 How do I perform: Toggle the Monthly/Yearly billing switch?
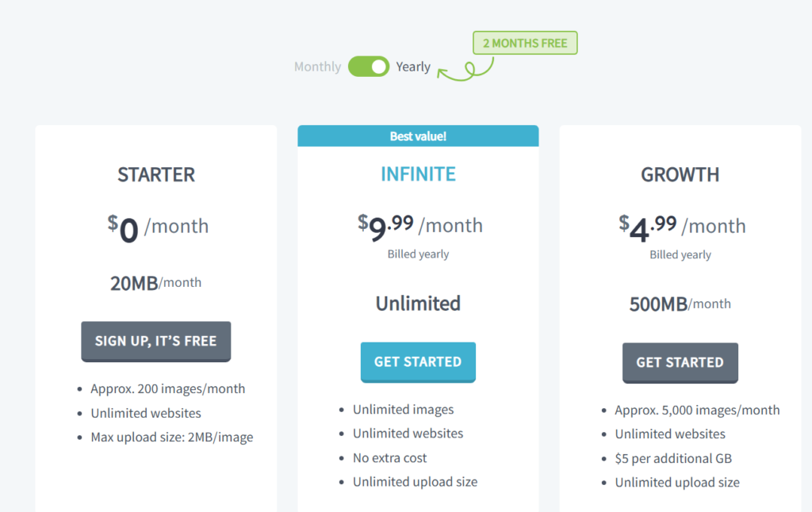click(369, 67)
